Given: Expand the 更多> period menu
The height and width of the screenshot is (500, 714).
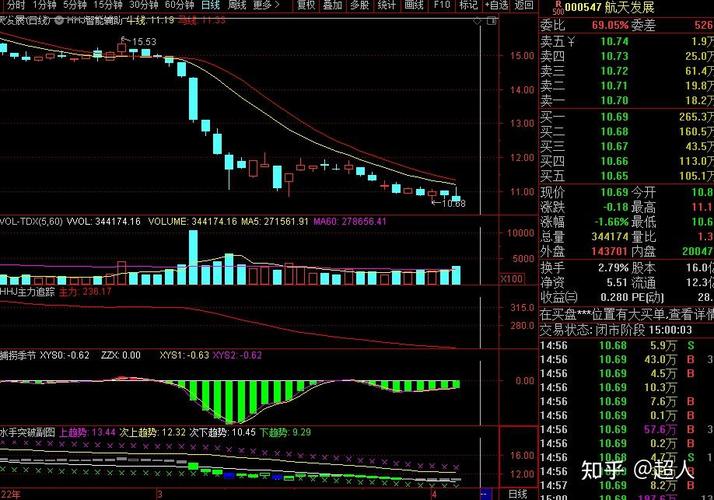Looking at the screenshot, I should (x=265, y=6).
